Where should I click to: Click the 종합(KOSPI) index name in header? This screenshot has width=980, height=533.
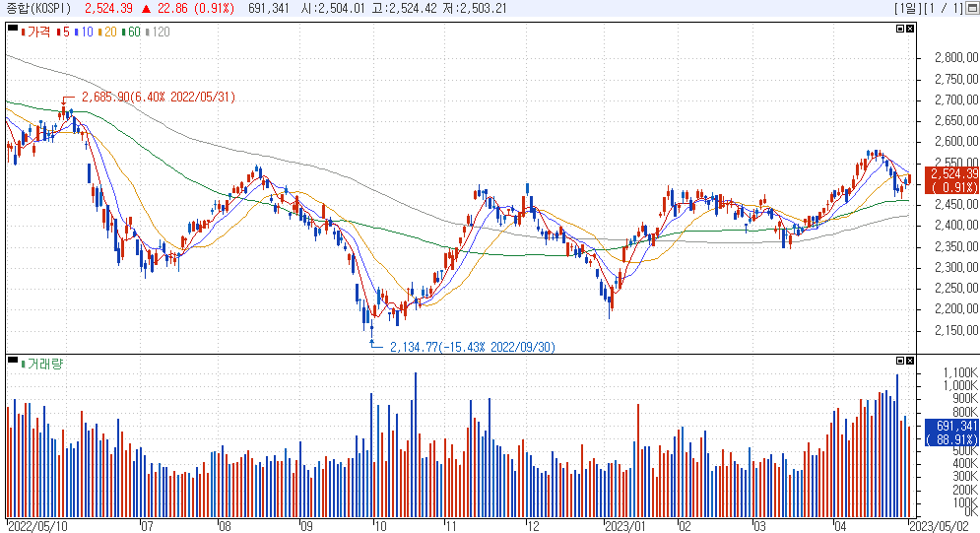38,8
